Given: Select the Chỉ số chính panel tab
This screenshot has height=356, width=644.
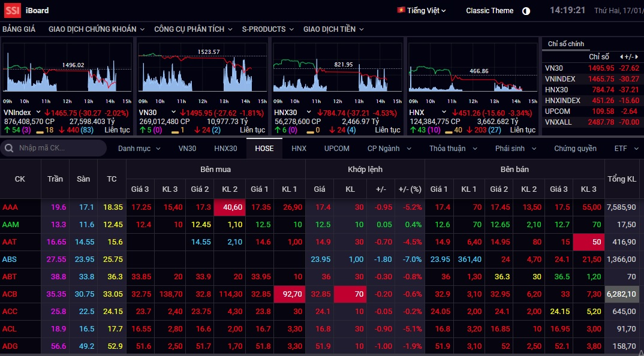Looking at the screenshot, I should click(565, 44).
